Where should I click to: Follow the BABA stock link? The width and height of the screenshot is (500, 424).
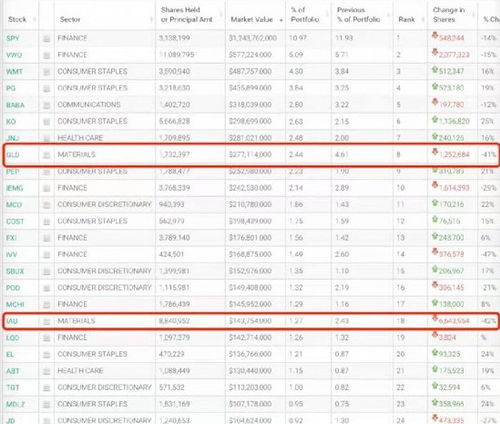[x=15, y=105]
